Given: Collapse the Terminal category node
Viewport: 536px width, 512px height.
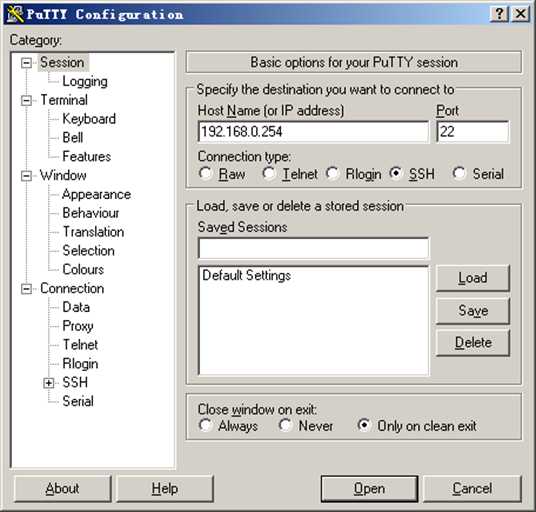Looking at the screenshot, I should pos(26,100).
